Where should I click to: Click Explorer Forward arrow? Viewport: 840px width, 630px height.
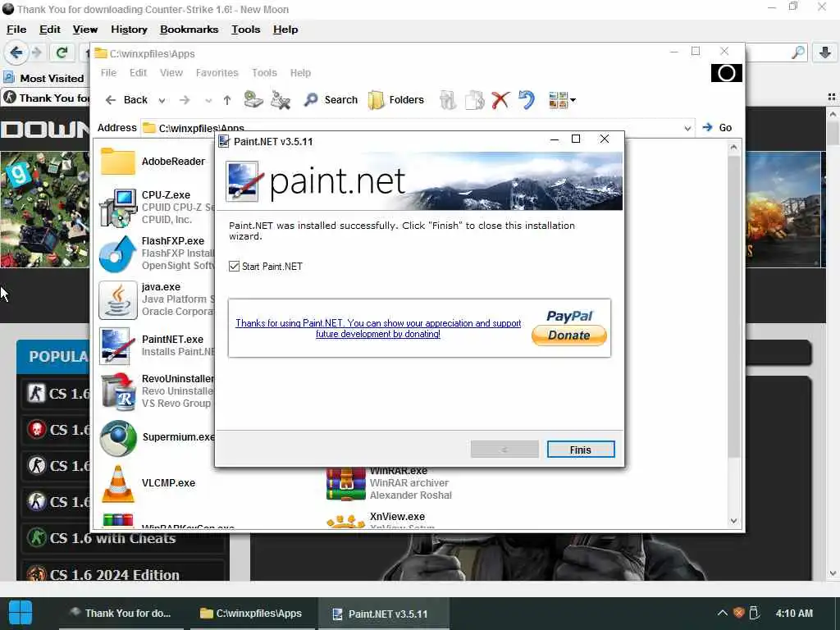(x=185, y=100)
